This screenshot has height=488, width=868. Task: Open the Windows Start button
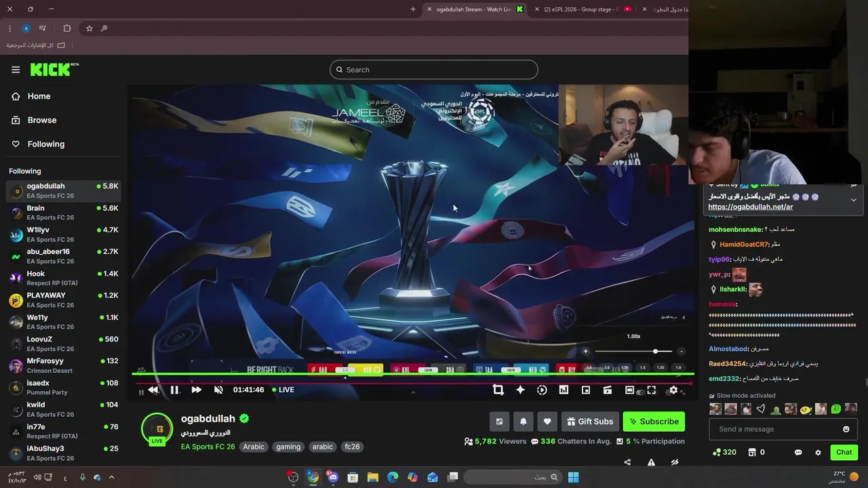point(573,477)
